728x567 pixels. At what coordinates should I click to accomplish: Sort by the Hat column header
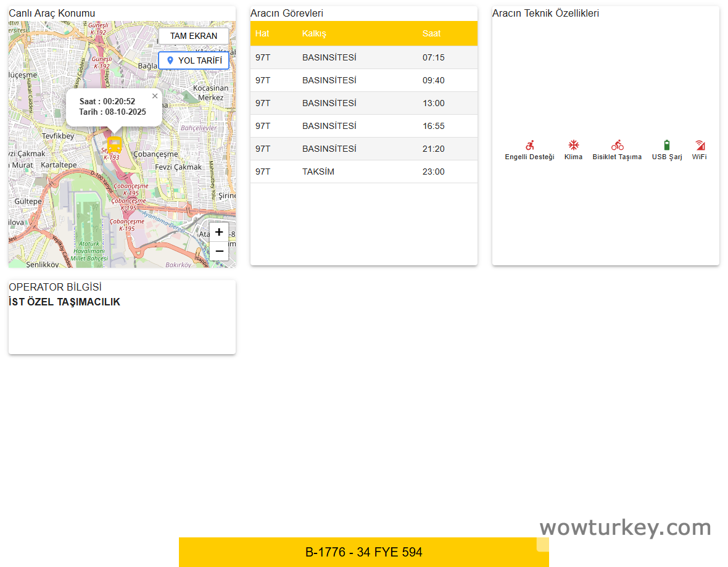[262, 33]
